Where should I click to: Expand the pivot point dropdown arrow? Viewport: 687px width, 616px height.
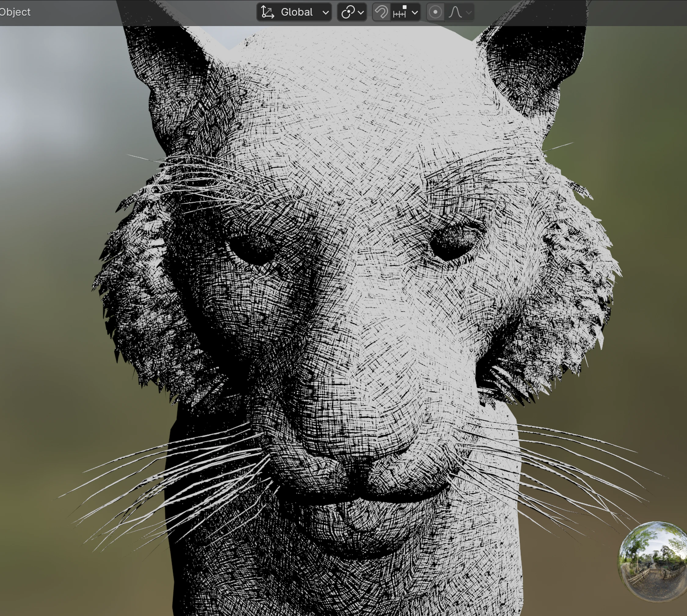(361, 13)
